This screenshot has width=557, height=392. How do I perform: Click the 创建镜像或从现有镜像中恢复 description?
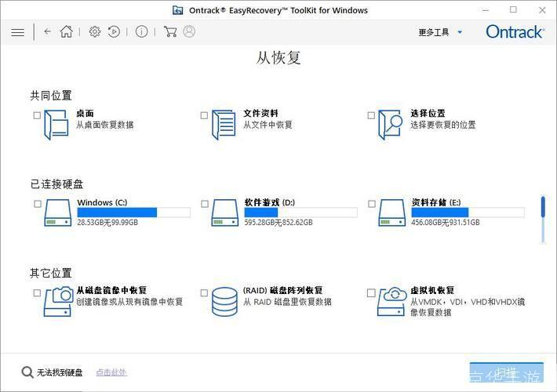point(129,302)
